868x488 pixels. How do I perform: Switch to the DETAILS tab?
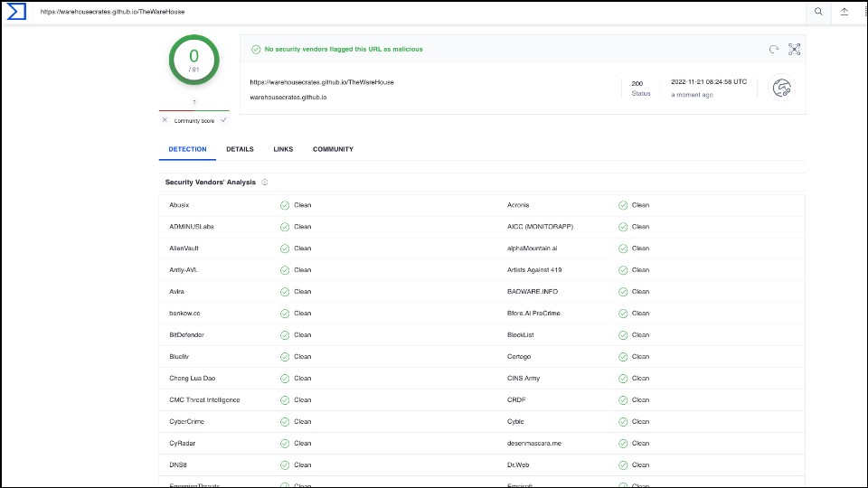[x=240, y=149]
